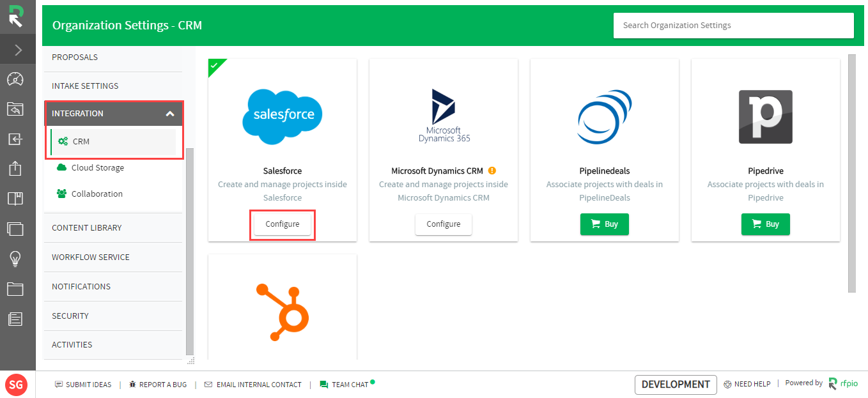868x398 pixels.
Task: Click the warning icon beside Microsoft Dynamics CRM
Action: point(492,171)
